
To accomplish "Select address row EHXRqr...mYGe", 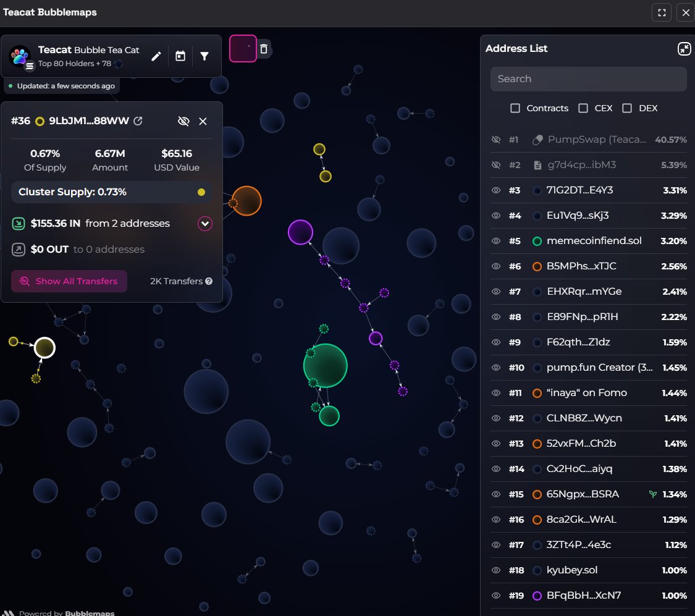I will (589, 292).
